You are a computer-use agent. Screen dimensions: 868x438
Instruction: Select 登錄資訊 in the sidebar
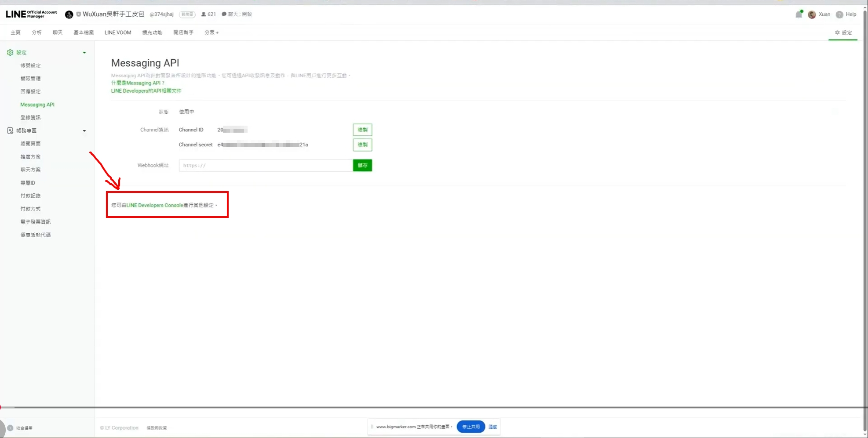click(x=30, y=118)
